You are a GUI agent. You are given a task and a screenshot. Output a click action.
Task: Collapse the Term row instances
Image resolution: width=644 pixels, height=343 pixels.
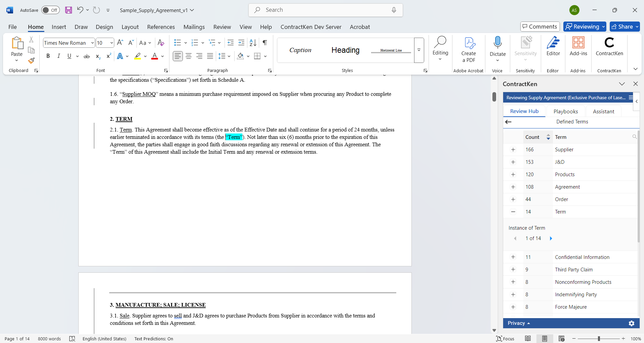[513, 212]
